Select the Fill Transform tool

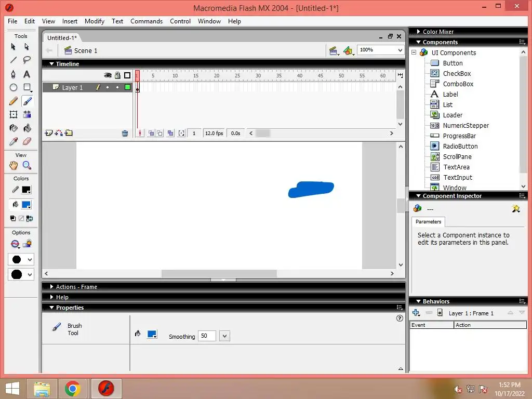click(27, 114)
